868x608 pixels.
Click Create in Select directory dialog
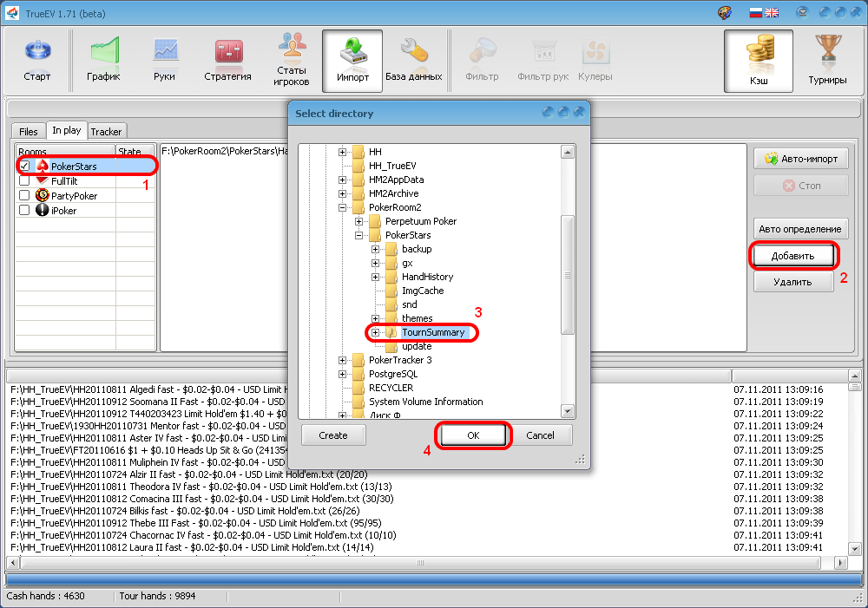tap(333, 435)
